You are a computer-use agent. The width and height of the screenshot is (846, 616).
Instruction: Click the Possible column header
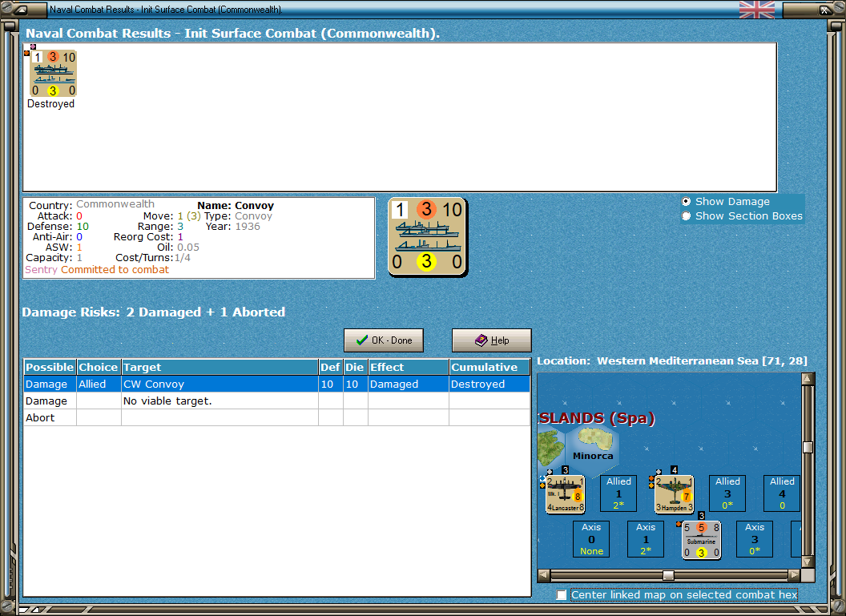click(x=50, y=367)
